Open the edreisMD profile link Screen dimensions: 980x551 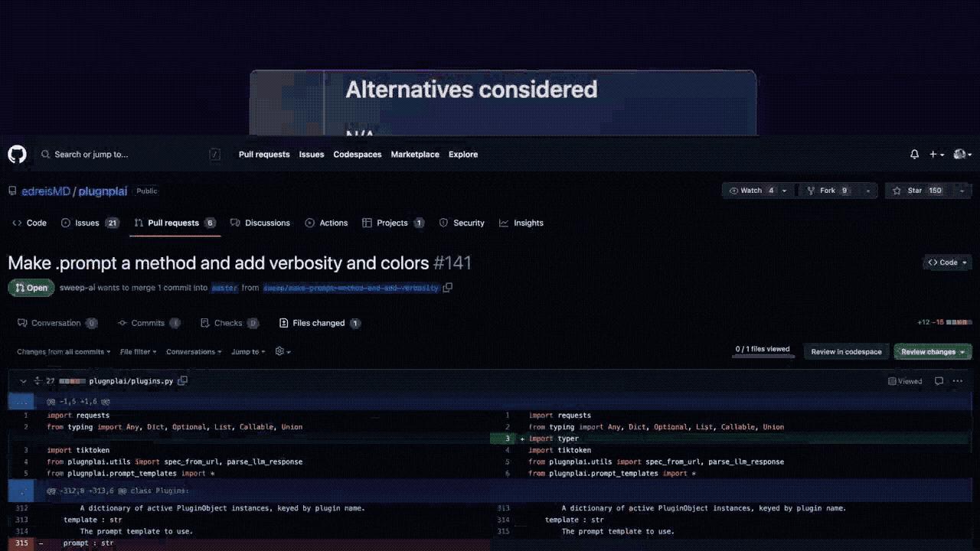46,191
